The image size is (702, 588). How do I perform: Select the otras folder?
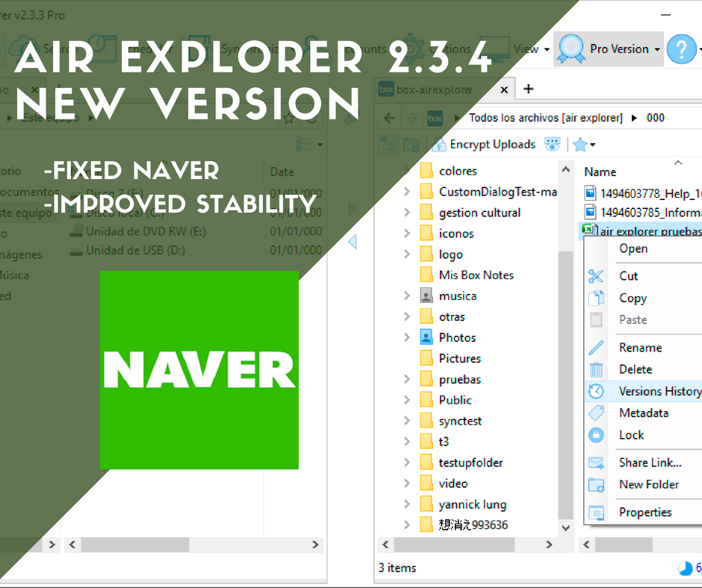click(452, 317)
